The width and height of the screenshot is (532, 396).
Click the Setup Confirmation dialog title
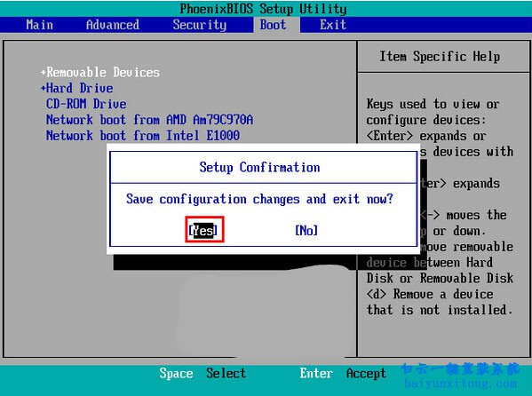pyautogui.click(x=259, y=167)
